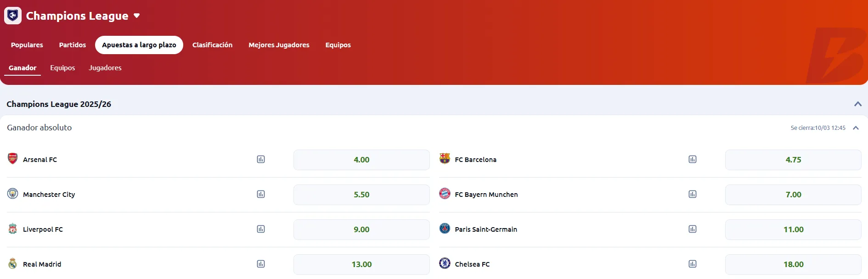Open the Clasificación tab
The width and height of the screenshot is (868, 279).
click(212, 45)
